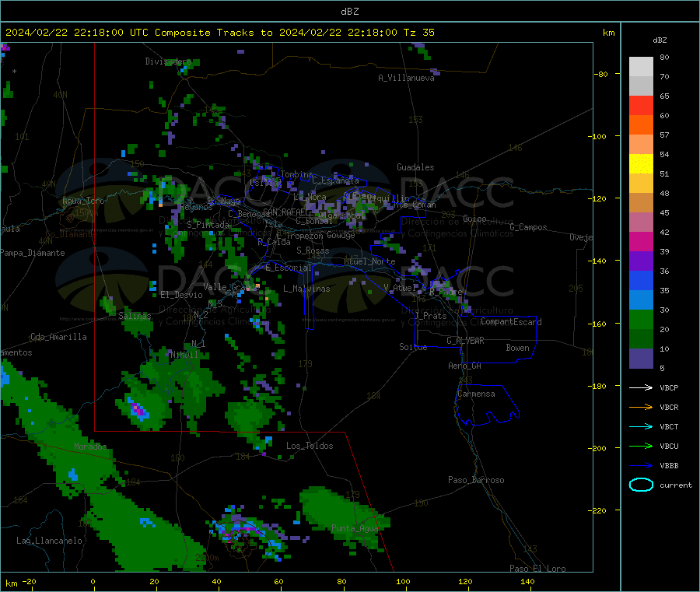The width and height of the screenshot is (700, 592).
Task: Click the 'VBBB' legend label
Action: (x=669, y=466)
